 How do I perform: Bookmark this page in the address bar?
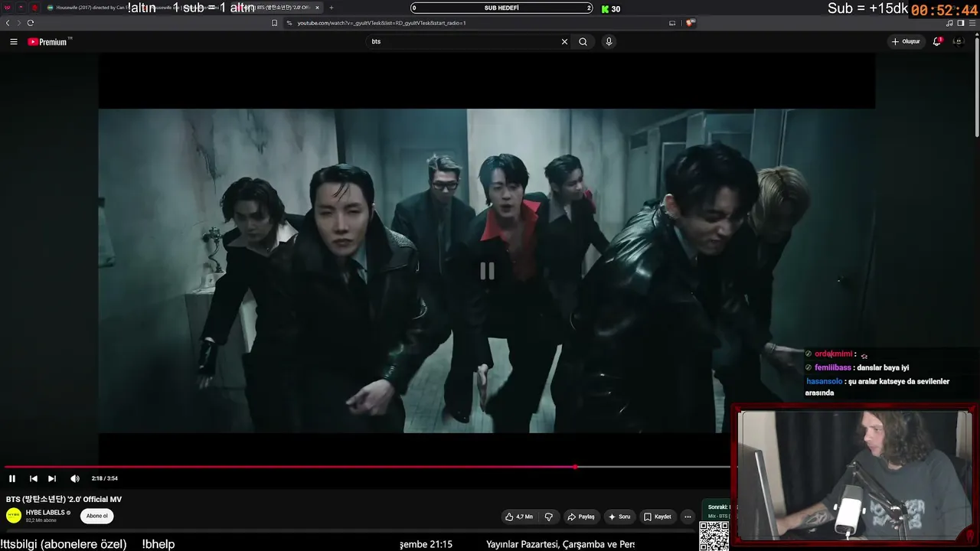pyautogui.click(x=275, y=23)
